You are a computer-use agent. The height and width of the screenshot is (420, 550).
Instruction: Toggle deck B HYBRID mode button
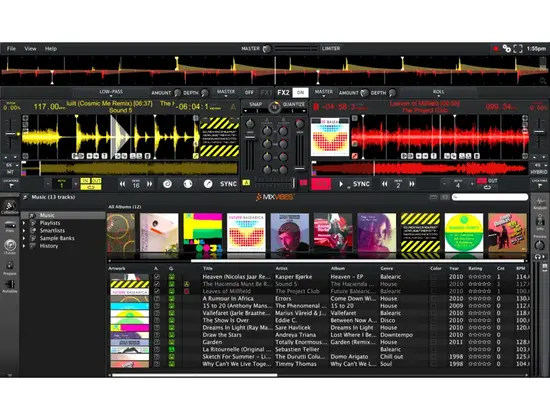(x=539, y=172)
